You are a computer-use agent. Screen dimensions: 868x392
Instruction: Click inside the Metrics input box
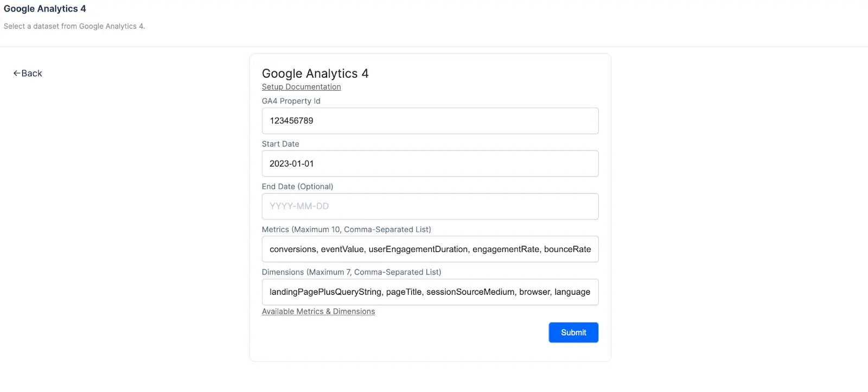pyautogui.click(x=430, y=249)
